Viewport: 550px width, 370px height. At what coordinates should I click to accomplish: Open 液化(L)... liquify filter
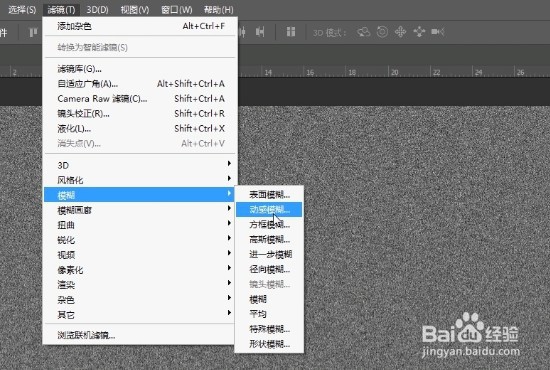click(x=140, y=129)
